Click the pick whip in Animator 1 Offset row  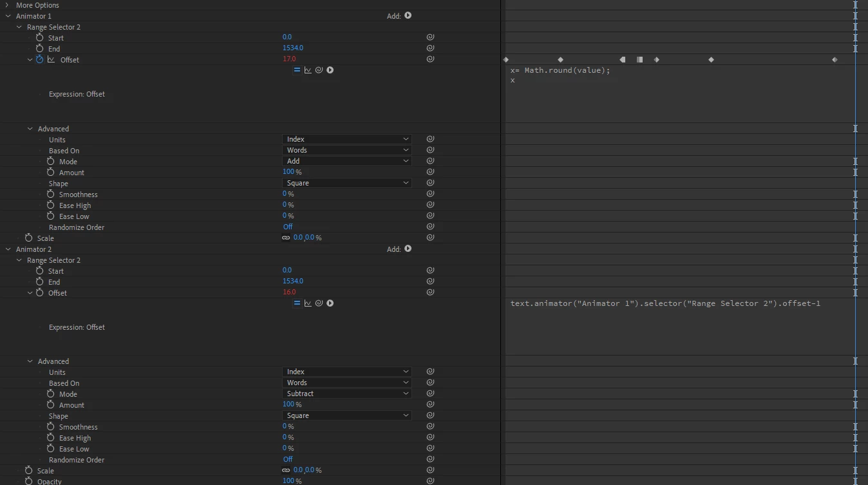430,59
